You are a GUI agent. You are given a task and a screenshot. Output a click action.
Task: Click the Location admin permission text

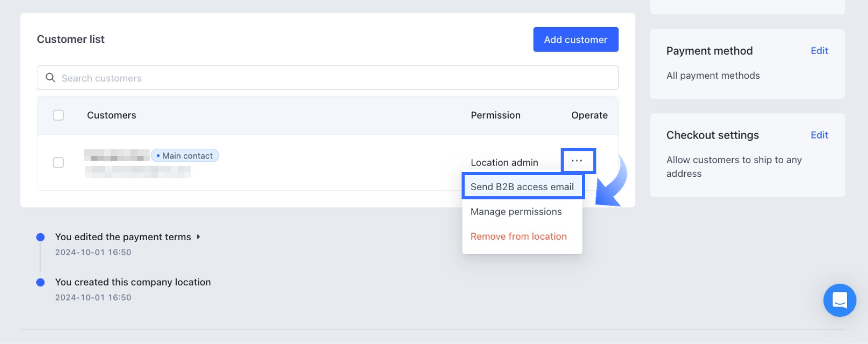pos(504,163)
